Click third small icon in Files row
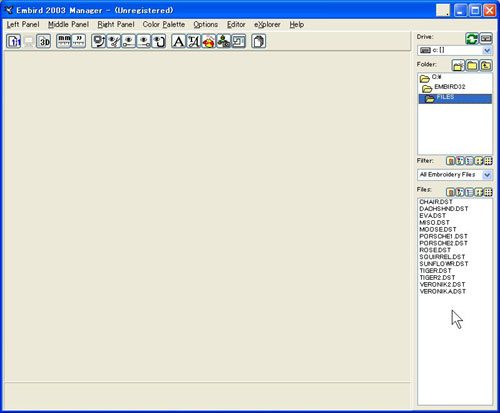500x413 pixels. click(x=469, y=192)
